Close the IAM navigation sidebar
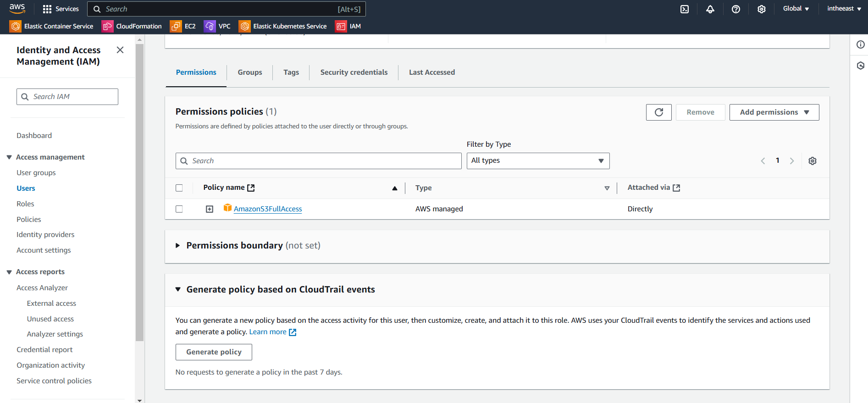 [120, 50]
